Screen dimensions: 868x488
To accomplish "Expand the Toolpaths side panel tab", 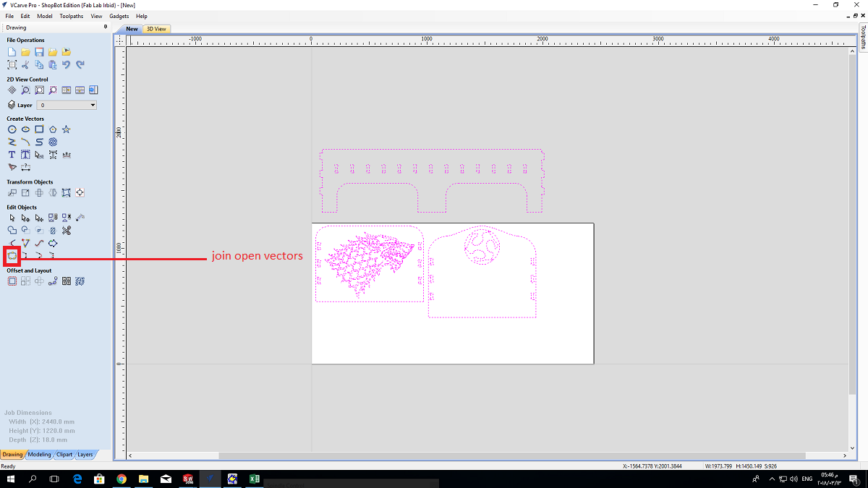I will click(x=863, y=37).
